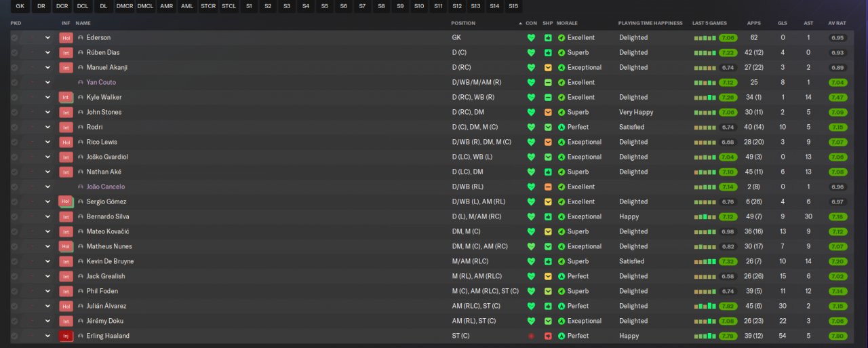Screen dimensions: 868x348
Task: Click Kevin De Bruyne's Superb morale icon
Action: [x=561, y=262]
